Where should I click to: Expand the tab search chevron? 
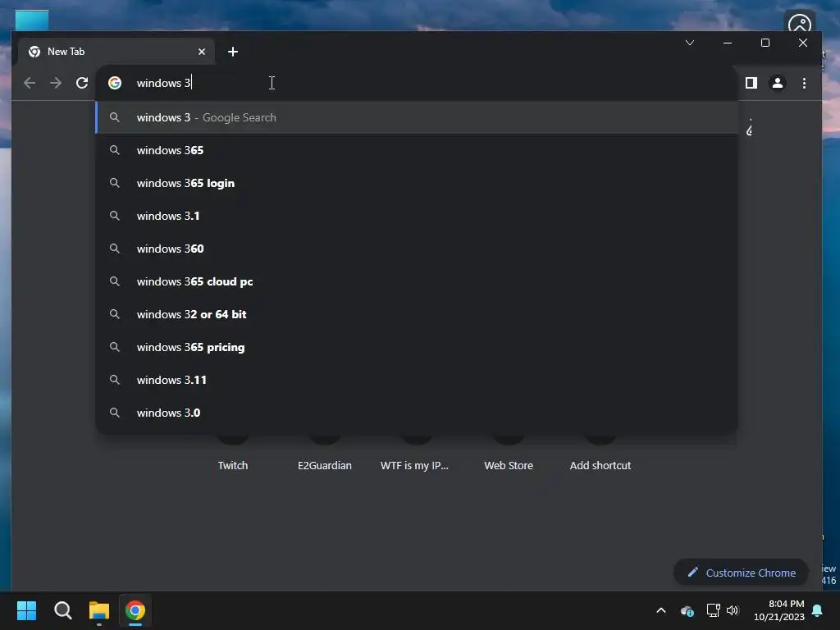click(689, 43)
